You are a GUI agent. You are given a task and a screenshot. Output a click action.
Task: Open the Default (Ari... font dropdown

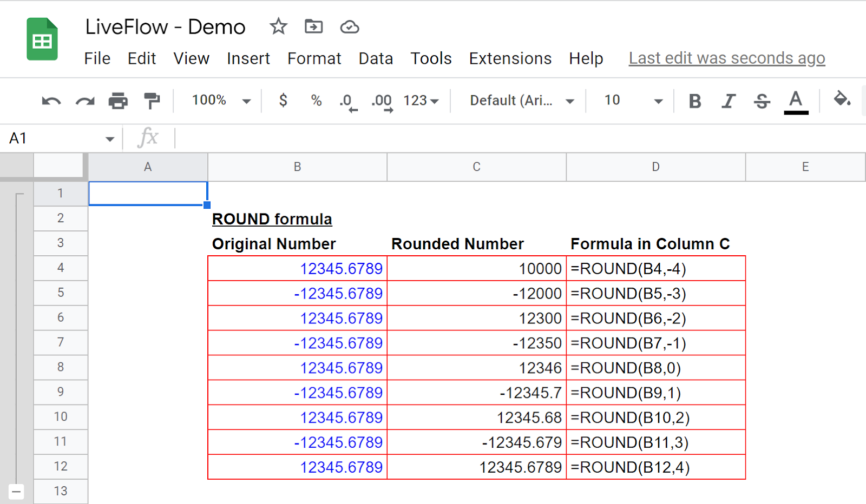click(521, 101)
